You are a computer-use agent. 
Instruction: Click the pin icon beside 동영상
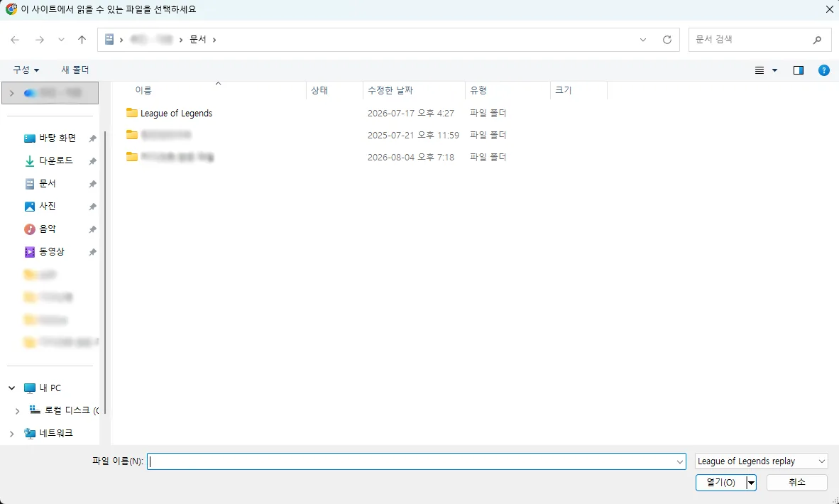92,252
